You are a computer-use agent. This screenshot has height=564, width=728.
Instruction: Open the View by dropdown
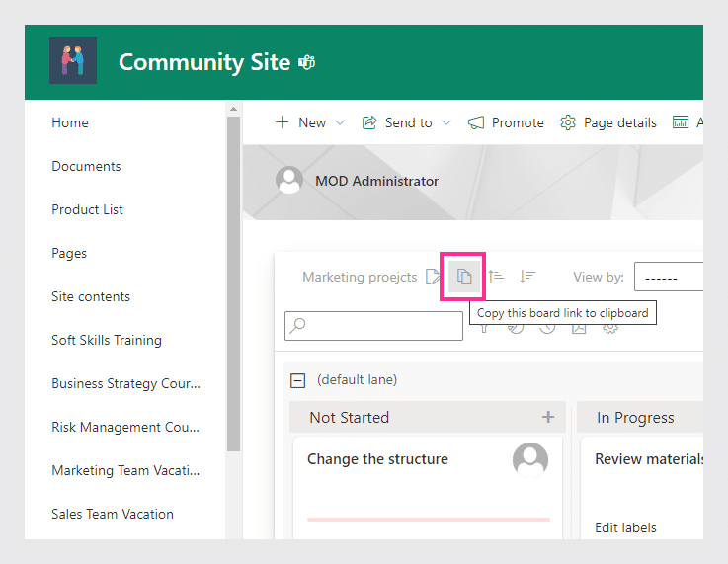coord(669,277)
